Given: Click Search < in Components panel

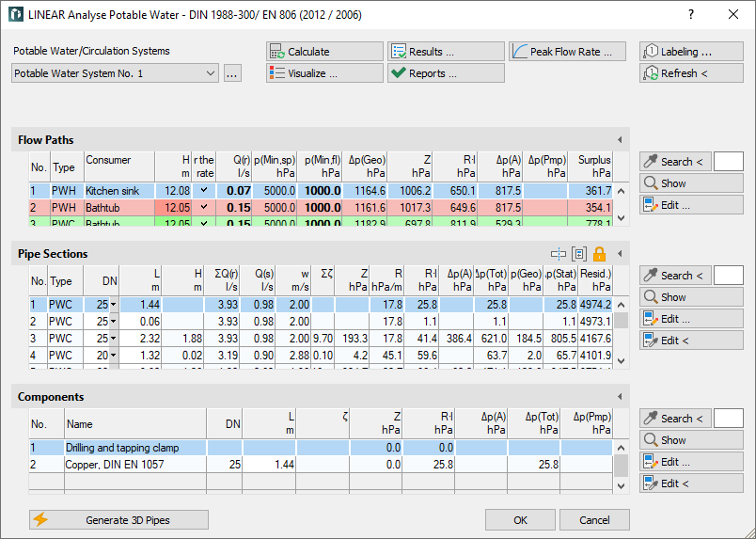Looking at the screenshot, I should tap(675, 419).
